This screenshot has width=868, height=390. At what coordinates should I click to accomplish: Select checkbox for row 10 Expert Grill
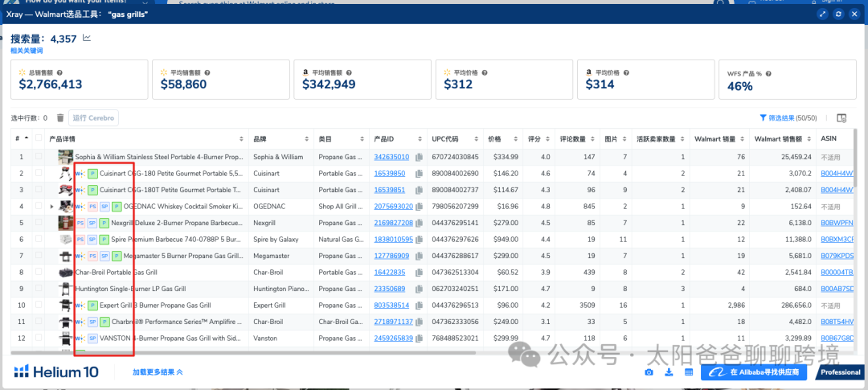(x=39, y=306)
